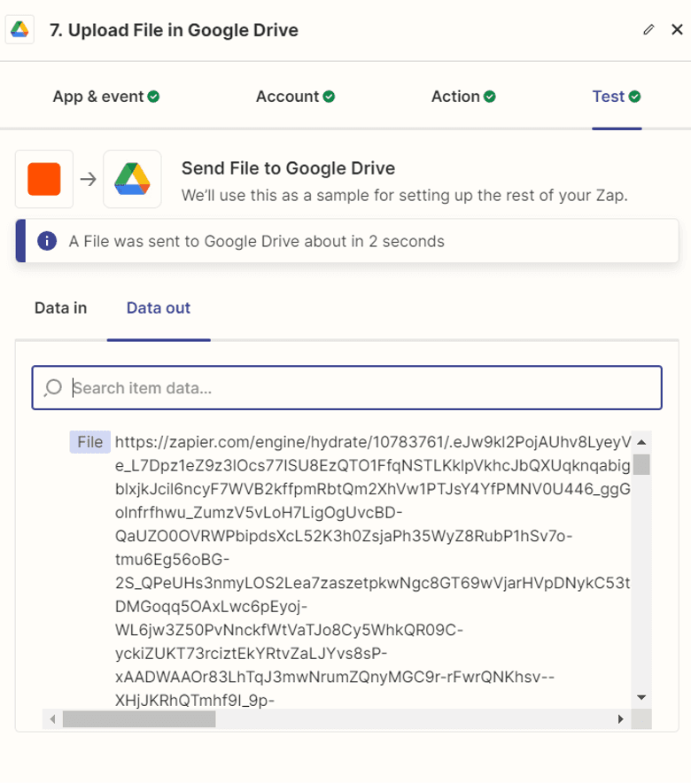Click the orange source app icon
Screen dimensions: 691x784
click(x=44, y=179)
